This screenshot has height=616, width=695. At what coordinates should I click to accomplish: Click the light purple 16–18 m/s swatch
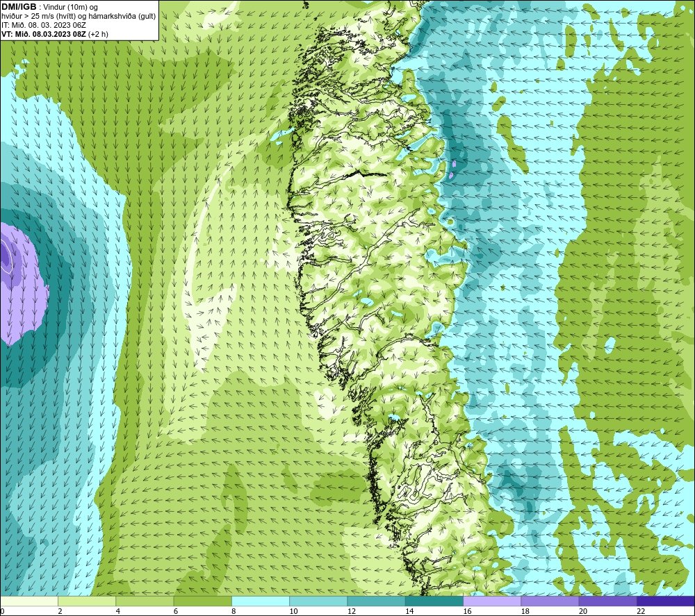(492, 601)
